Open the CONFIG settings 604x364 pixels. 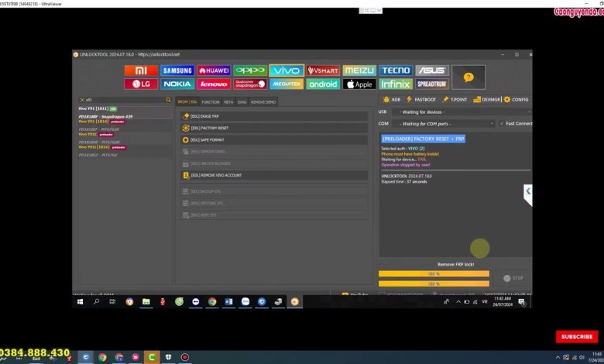tap(516, 99)
